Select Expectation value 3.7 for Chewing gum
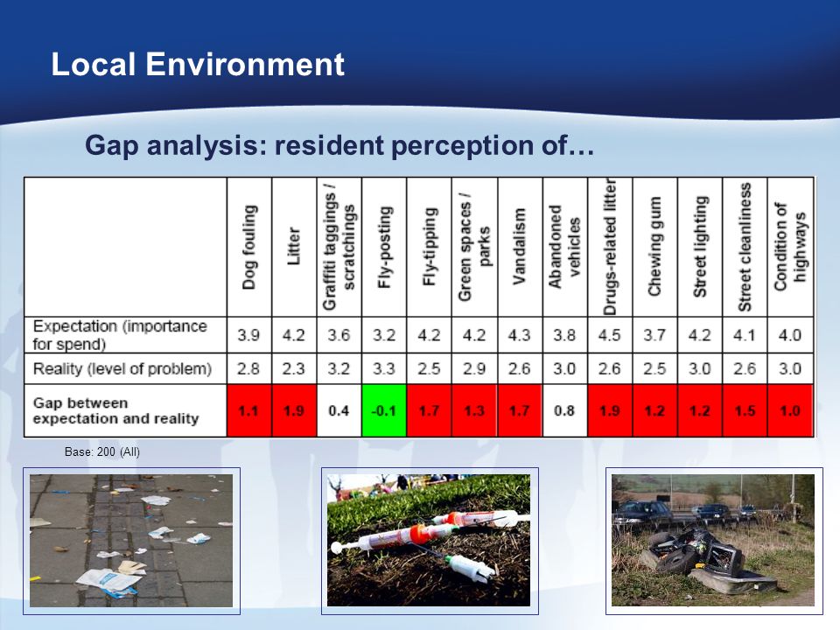The width and height of the screenshot is (840, 630). point(654,335)
